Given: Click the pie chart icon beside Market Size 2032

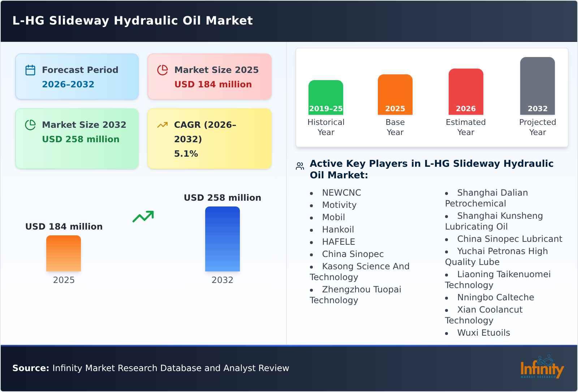Looking at the screenshot, I should 30,124.
